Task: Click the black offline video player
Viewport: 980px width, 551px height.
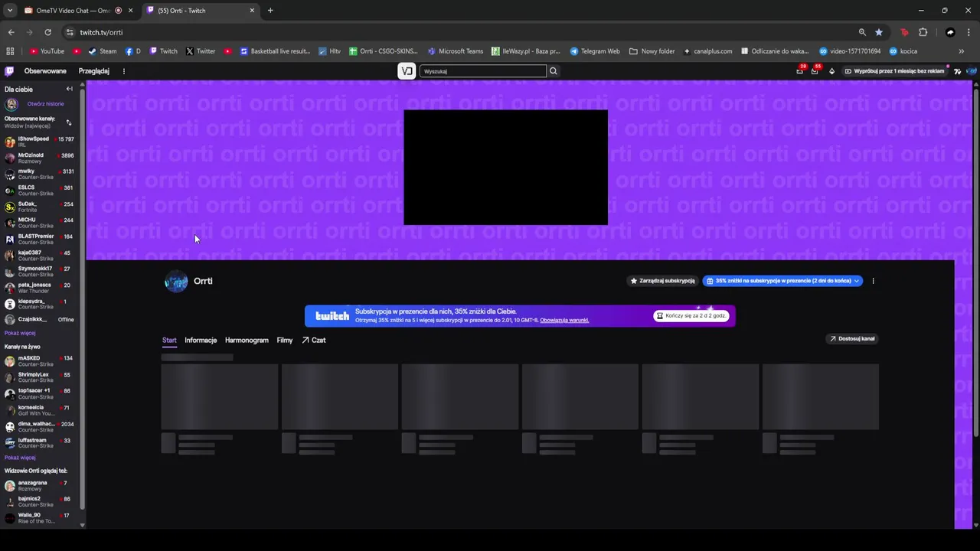Action: [x=505, y=168]
